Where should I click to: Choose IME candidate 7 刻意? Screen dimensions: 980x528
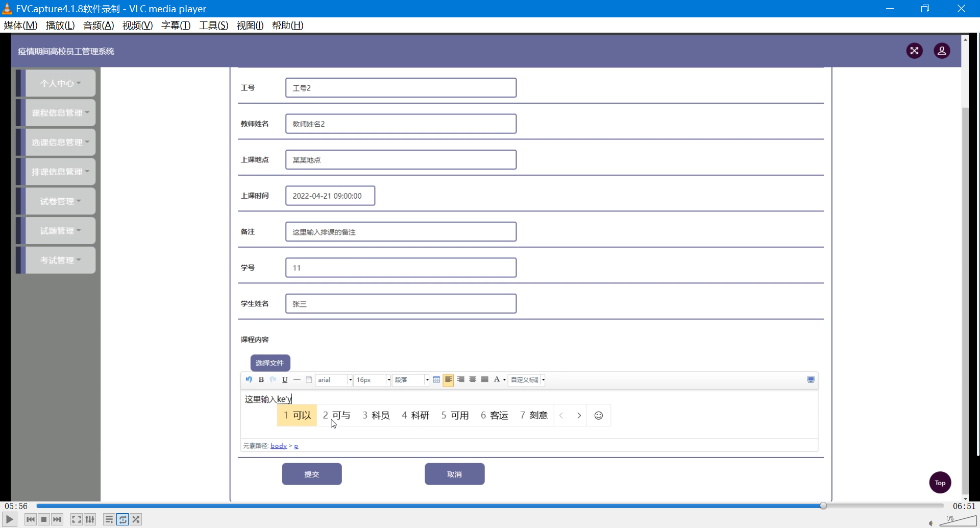point(534,415)
